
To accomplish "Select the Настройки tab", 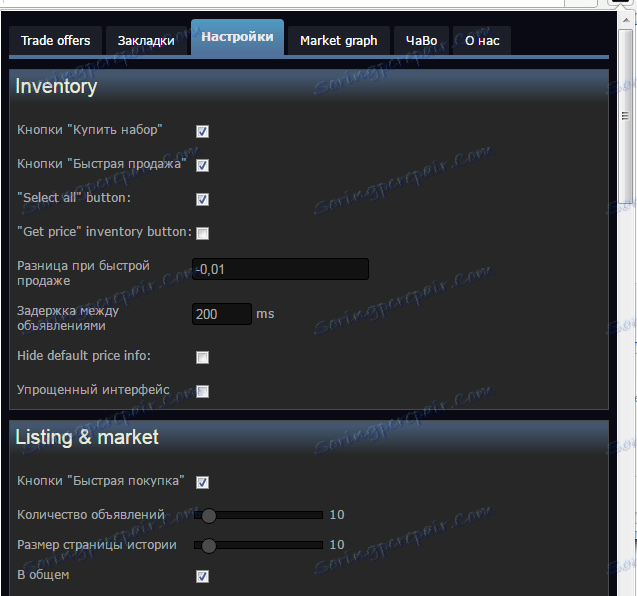I will pos(237,37).
